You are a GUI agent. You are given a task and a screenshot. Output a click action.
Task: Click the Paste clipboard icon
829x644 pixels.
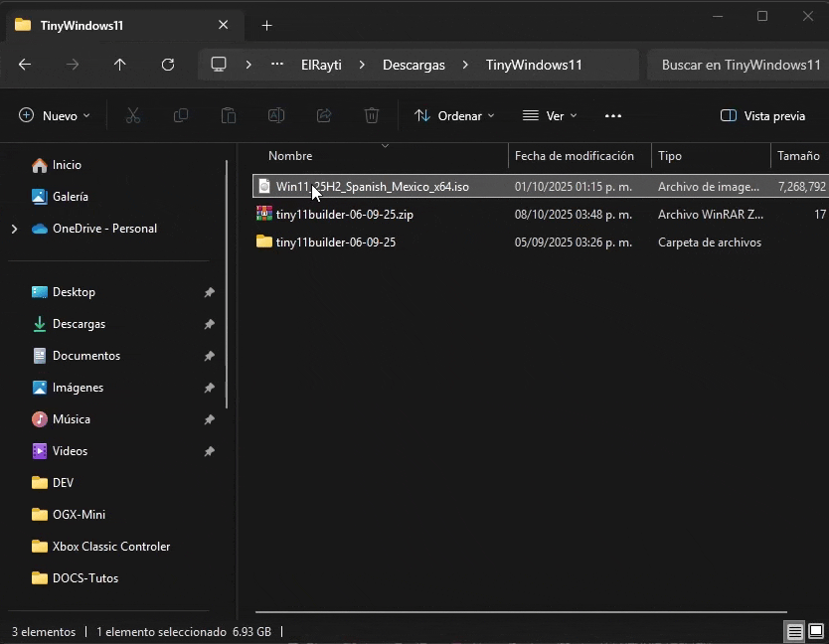pyautogui.click(x=229, y=116)
